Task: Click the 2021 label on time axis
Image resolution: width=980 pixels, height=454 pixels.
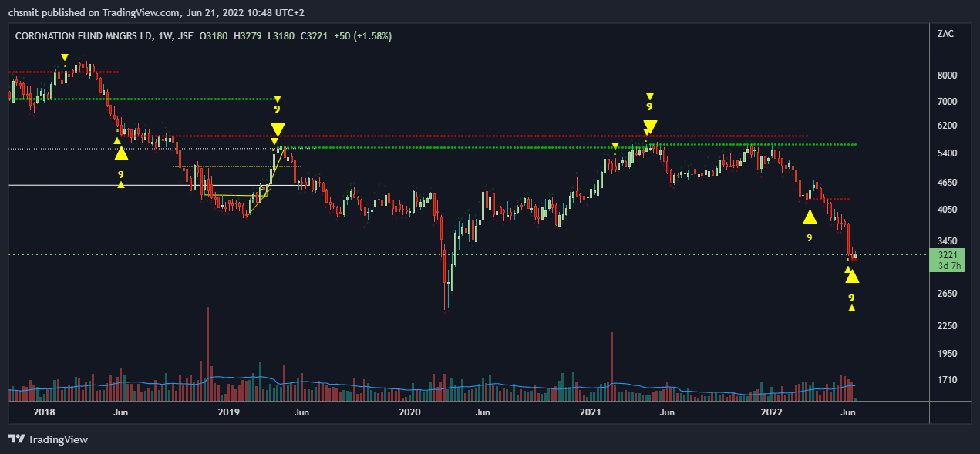Action: 590,413
